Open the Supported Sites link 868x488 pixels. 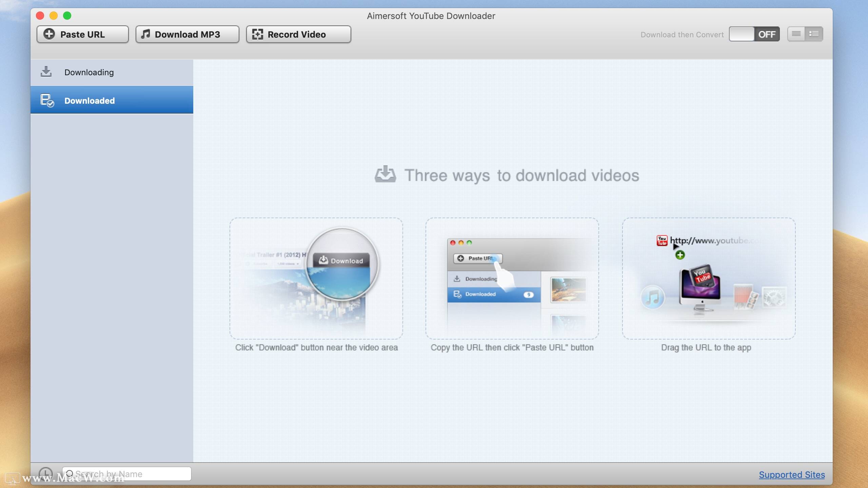(x=792, y=475)
